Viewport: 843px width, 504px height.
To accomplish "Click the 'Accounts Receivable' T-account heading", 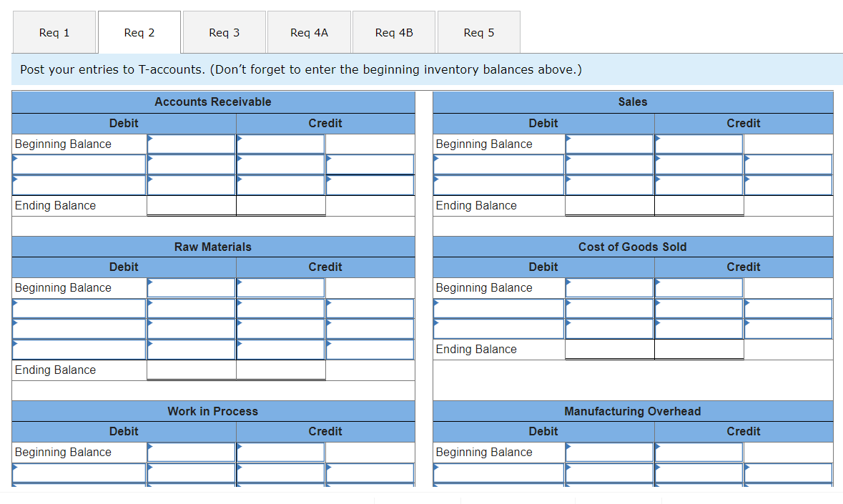I will (x=213, y=102).
